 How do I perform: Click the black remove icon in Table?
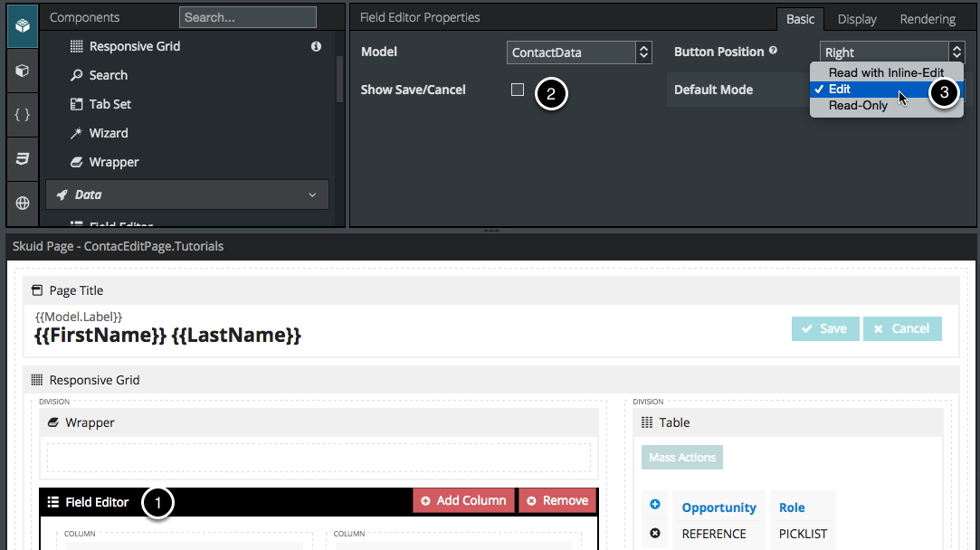click(655, 533)
